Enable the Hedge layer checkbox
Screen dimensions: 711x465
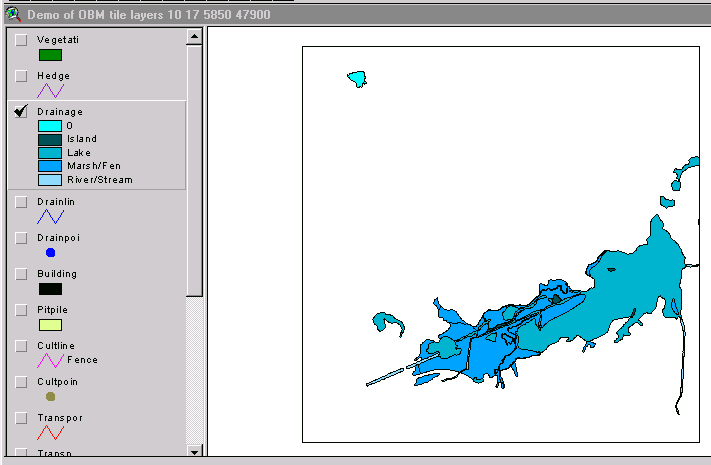[21, 76]
